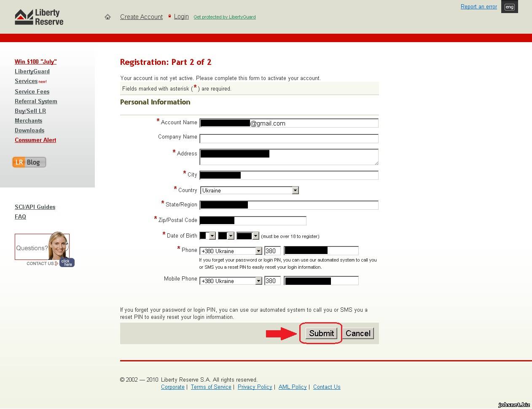Open the Services sidebar link

point(26,81)
